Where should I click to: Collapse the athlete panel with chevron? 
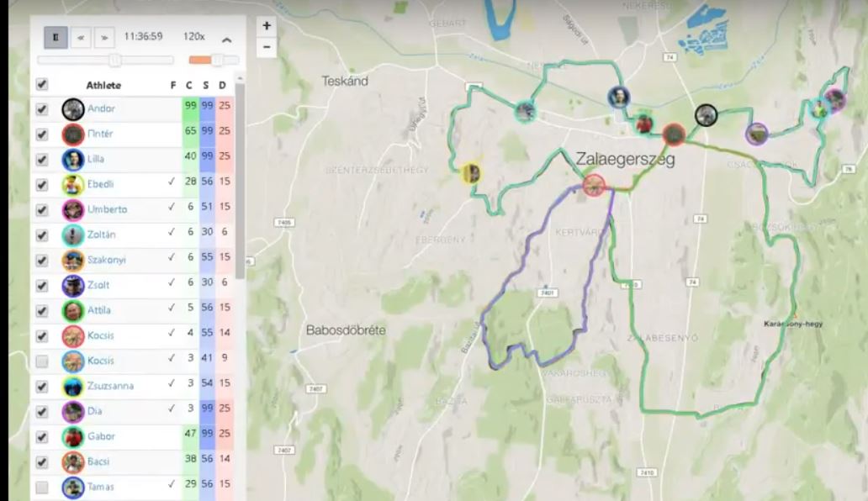(x=226, y=40)
